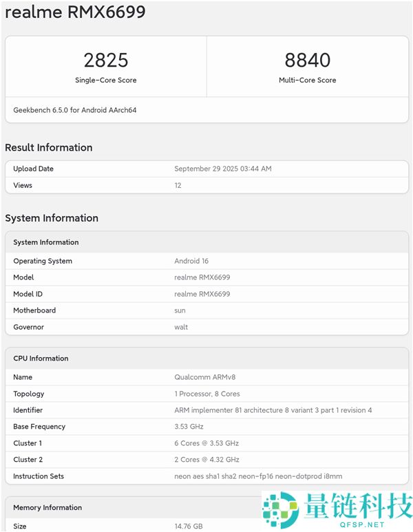Click the Model ID value realme RMX6699
The height and width of the screenshot is (532, 413).
click(x=202, y=294)
